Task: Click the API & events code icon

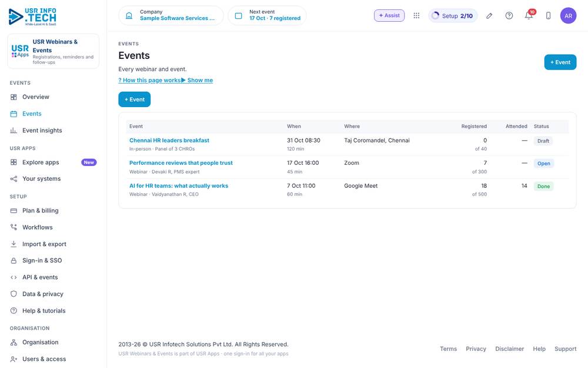Action: [14, 277]
